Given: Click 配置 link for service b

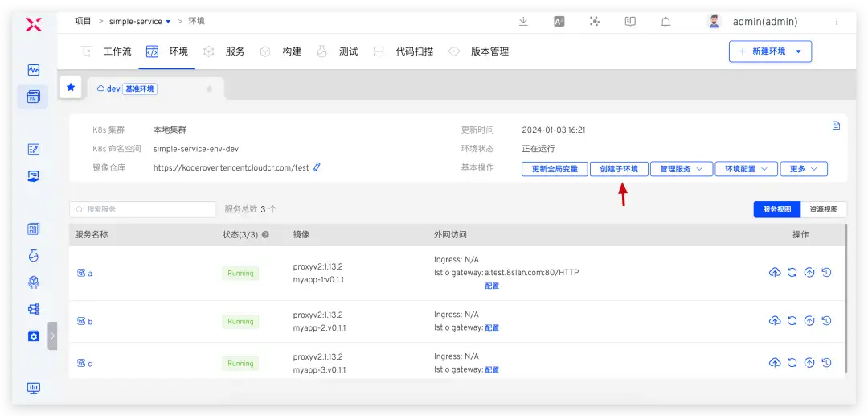Looking at the screenshot, I should pyautogui.click(x=492, y=327).
